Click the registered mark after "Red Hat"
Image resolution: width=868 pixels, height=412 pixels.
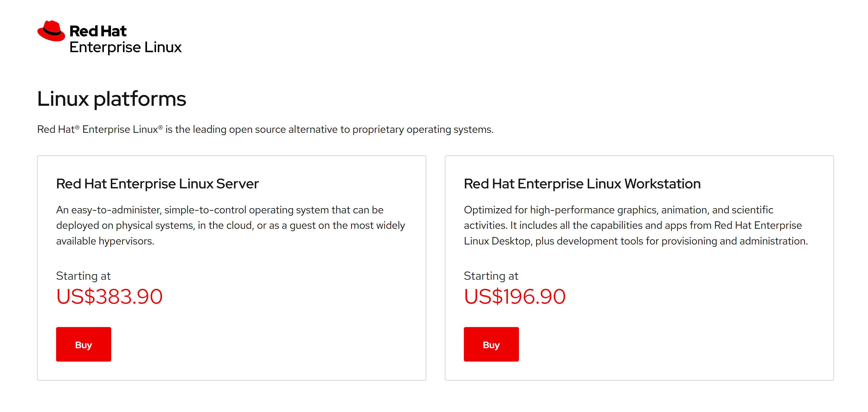(x=77, y=127)
